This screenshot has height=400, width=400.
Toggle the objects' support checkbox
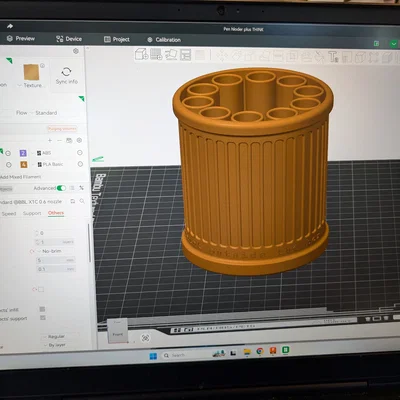43,318
